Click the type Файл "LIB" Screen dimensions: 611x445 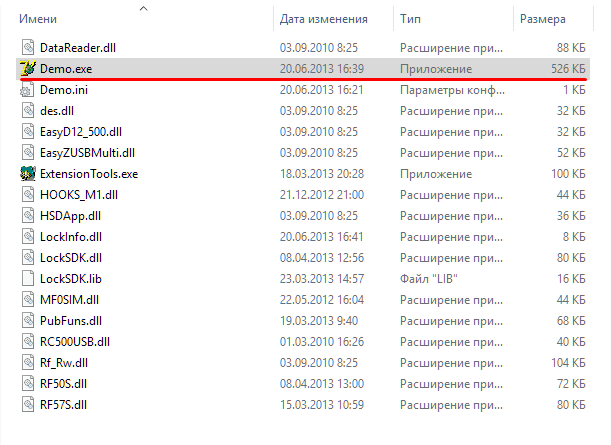coord(429,279)
